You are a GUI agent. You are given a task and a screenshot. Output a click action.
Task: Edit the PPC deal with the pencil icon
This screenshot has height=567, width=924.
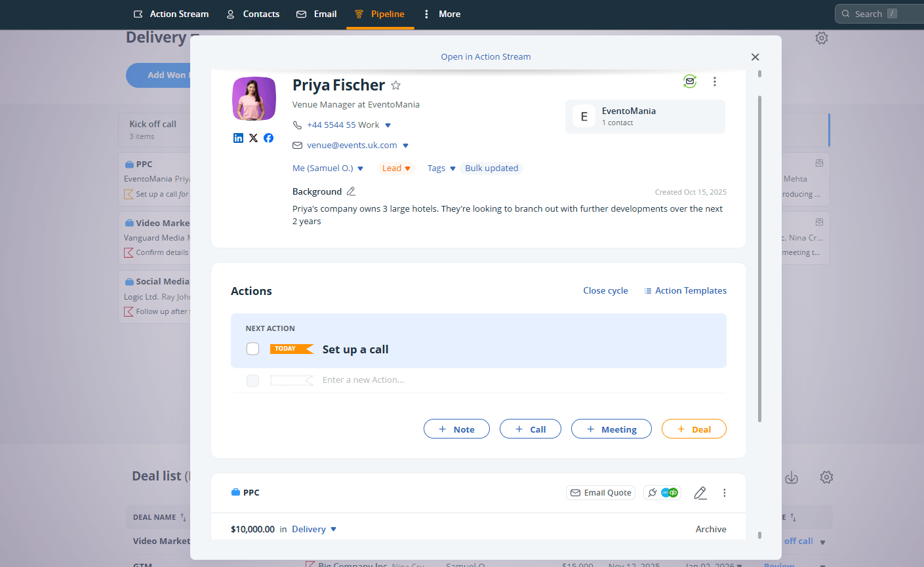[700, 492]
